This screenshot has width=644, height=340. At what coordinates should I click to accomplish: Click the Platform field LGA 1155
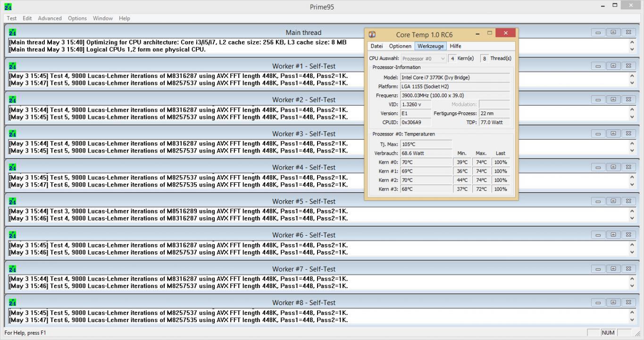[455, 86]
